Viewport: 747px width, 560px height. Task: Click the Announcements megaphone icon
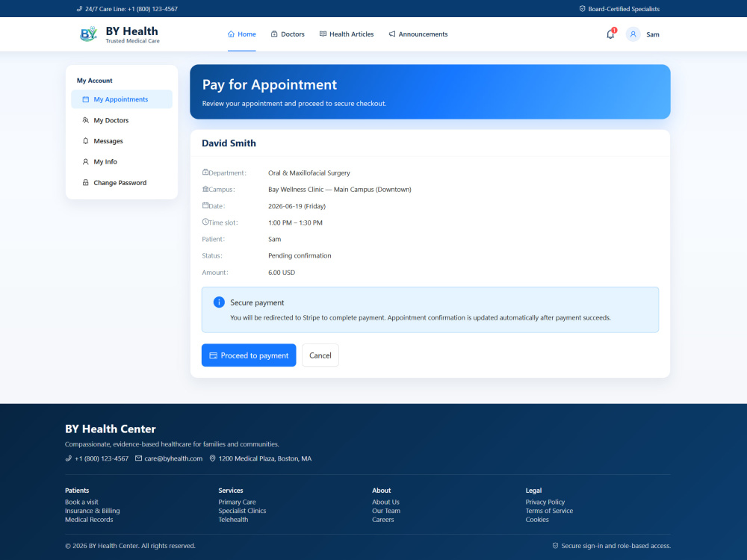(x=392, y=34)
